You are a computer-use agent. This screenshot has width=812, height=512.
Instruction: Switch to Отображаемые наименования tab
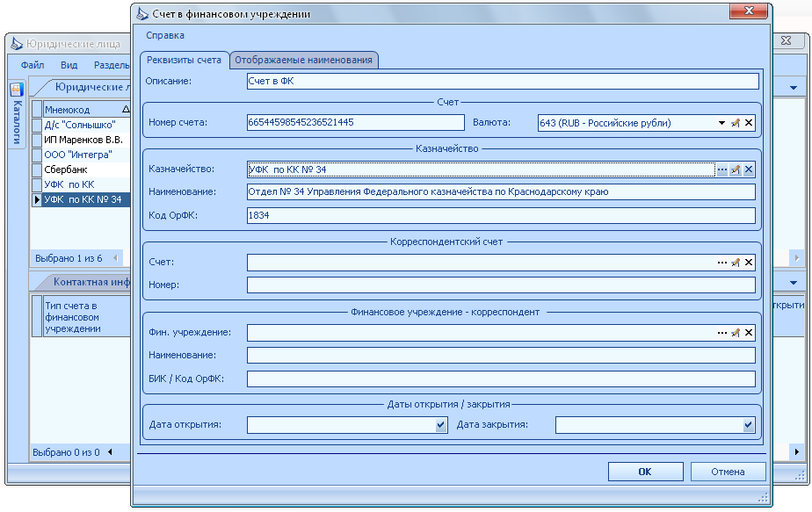coord(303,60)
